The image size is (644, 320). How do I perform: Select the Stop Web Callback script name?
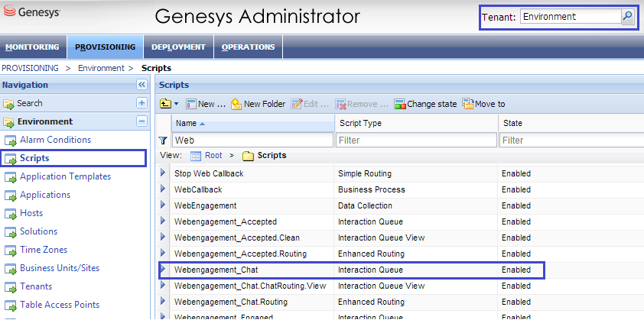(x=209, y=174)
